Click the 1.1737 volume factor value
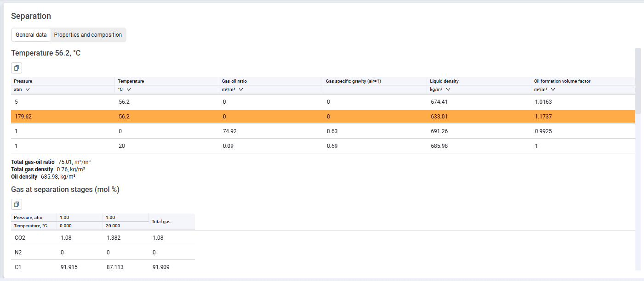The width and height of the screenshot is (644, 281). point(543,117)
